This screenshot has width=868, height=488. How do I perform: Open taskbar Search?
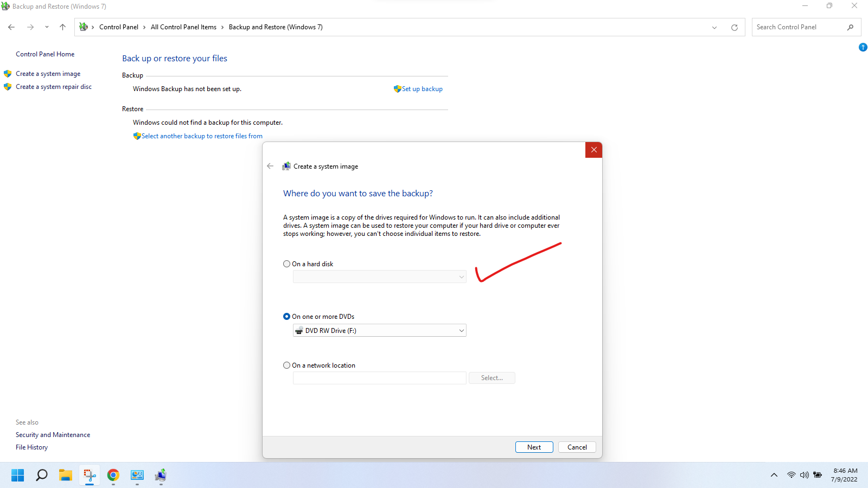[x=42, y=476]
